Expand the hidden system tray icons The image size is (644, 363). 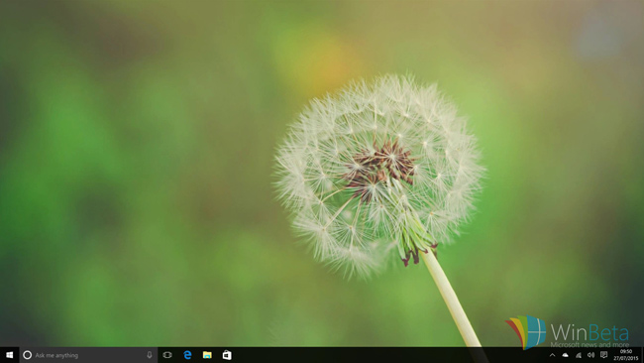point(553,355)
